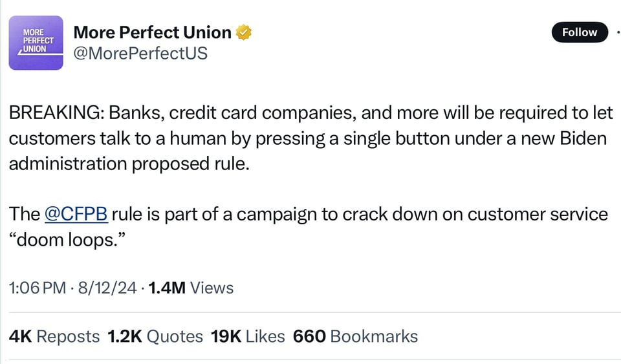Click the gold verified badge
The width and height of the screenshot is (621, 364).
coord(243,32)
